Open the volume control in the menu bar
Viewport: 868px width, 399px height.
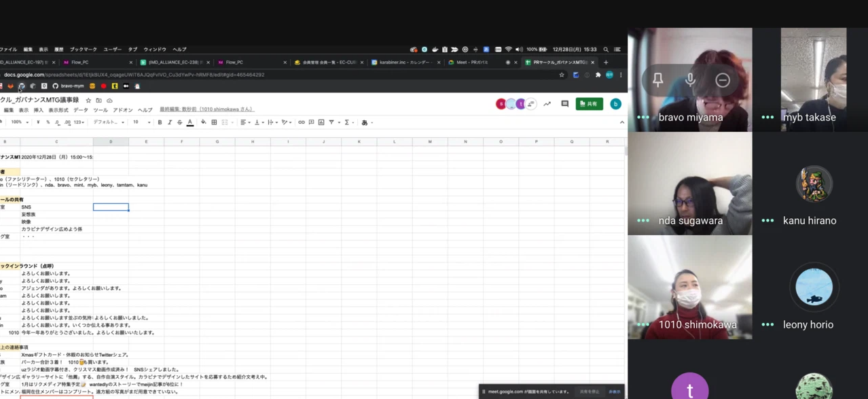(x=519, y=50)
